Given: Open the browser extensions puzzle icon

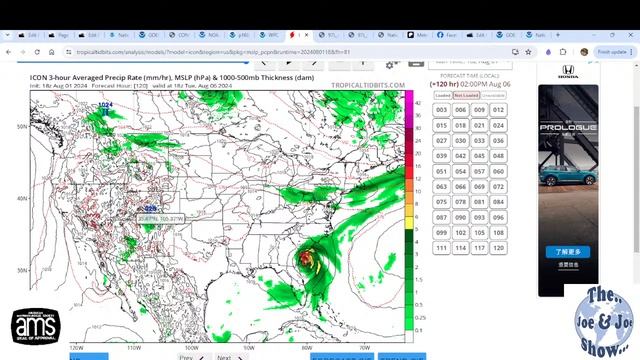Looking at the screenshot, I should pos(563,52).
